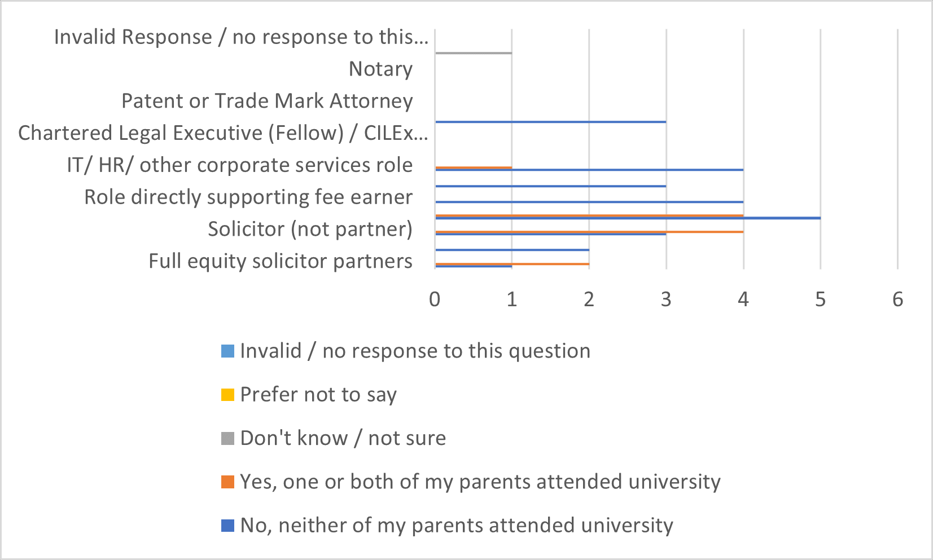This screenshot has width=933, height=560.
Task: Click the dark blue No neither parents swatch
Action: click(x=227, y=526)
